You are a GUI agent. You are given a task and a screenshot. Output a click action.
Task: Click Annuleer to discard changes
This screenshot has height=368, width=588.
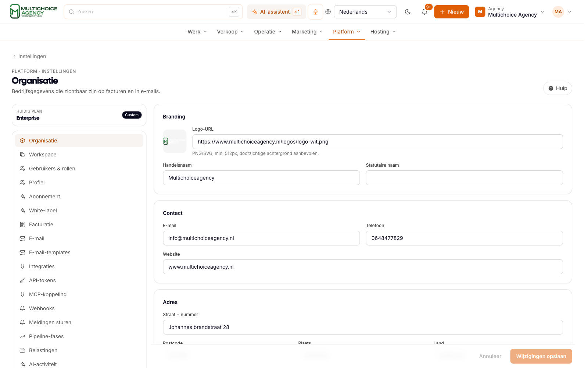click(x=490, y=356)
